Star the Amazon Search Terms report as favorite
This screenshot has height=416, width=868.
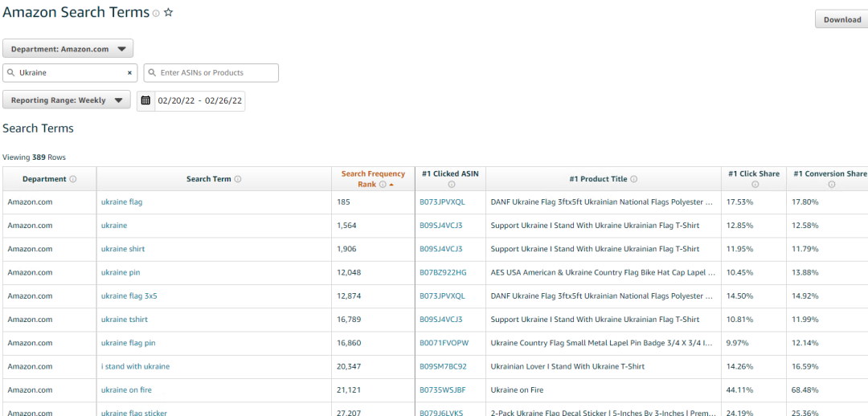pos(168,12)
